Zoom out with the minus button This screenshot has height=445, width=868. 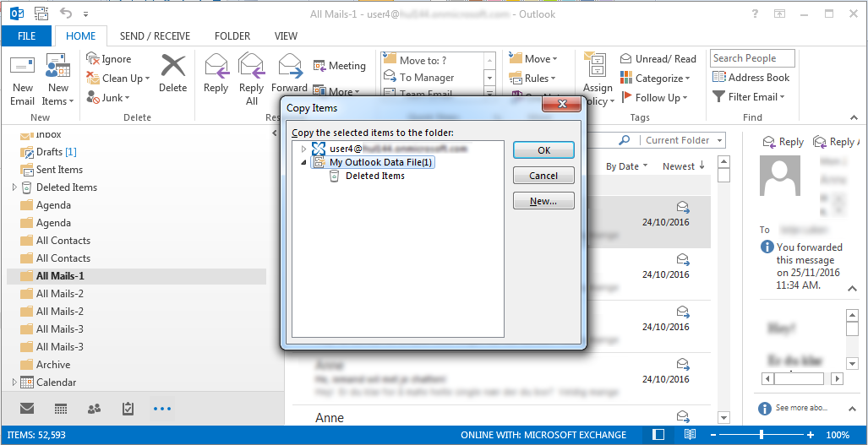pyautogui.click(x=714, y=435)
